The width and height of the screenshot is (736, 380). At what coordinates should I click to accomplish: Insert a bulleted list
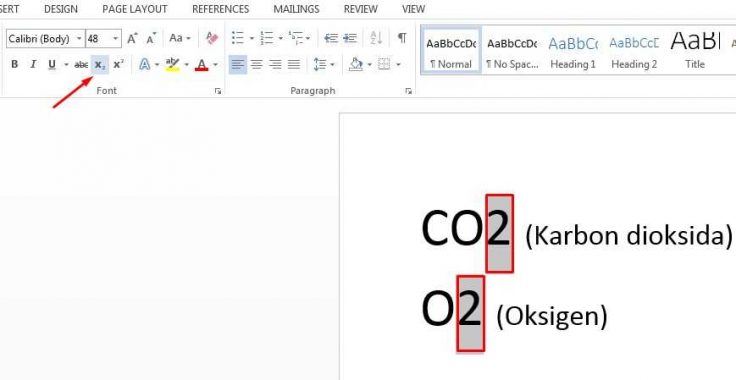pos(238,38)
